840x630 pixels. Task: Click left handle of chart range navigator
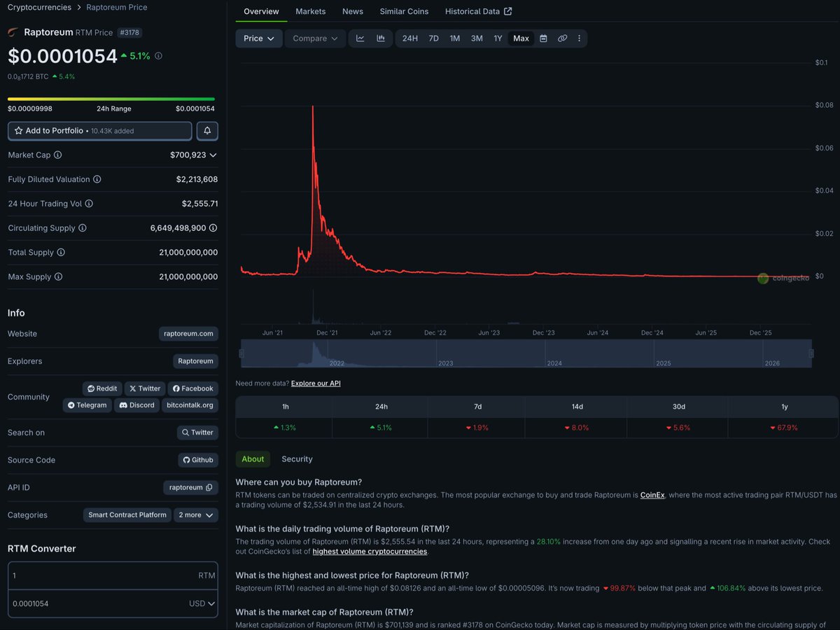[241, 353]
